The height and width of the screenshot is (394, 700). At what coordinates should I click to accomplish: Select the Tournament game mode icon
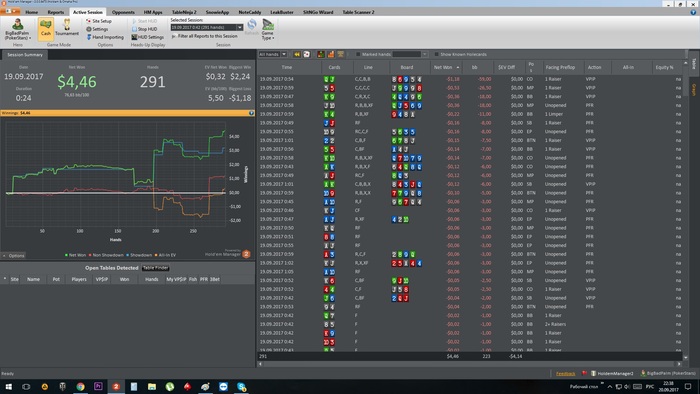[x=67, y=29]
